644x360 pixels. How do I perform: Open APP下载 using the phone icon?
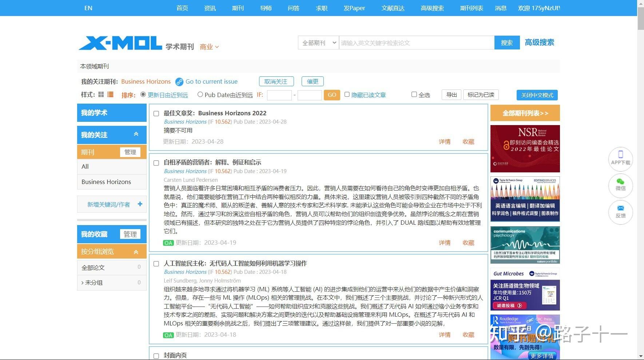[x=620, y=159]
